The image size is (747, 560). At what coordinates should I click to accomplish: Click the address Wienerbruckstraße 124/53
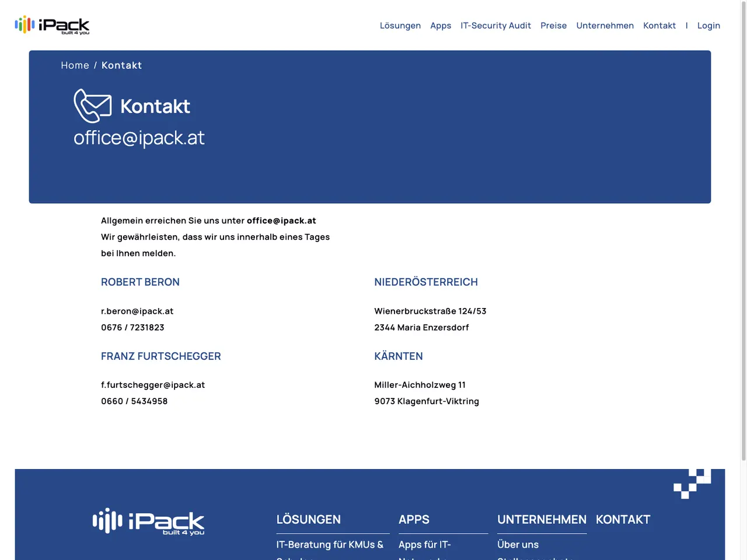(x=430, y=311)
